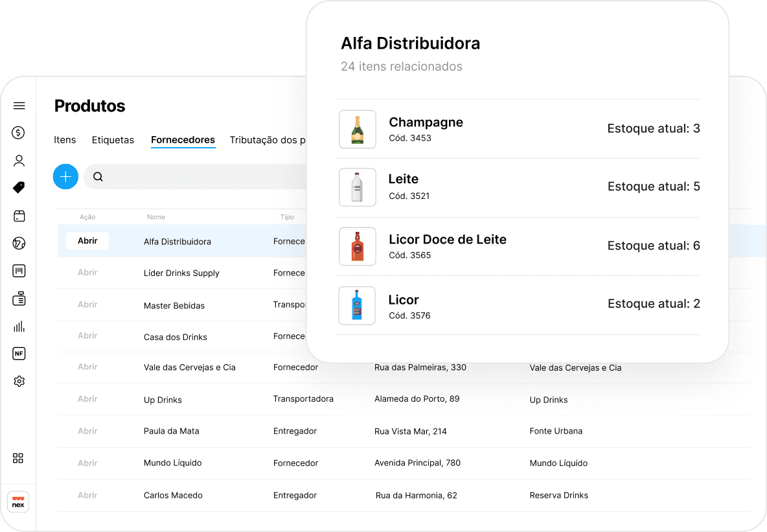Click the Produtos page heading
767x532 pixels.
coord(89,106)
